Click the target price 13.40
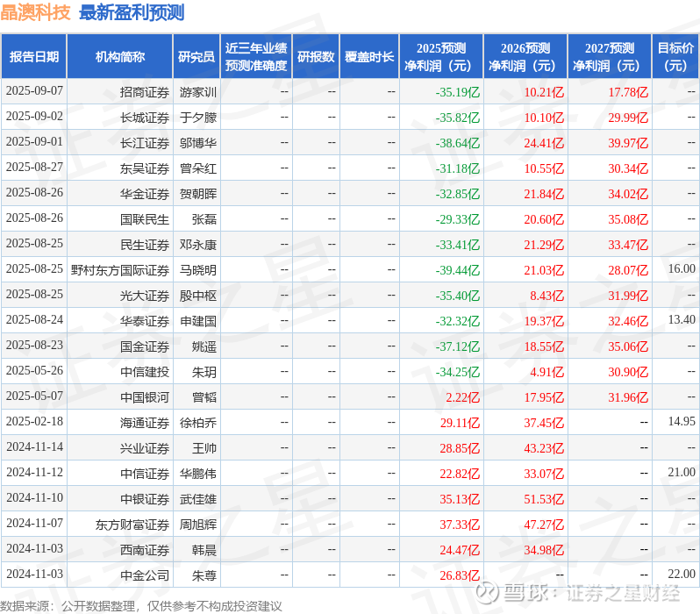The image size is (700, 614). (682, 320)
